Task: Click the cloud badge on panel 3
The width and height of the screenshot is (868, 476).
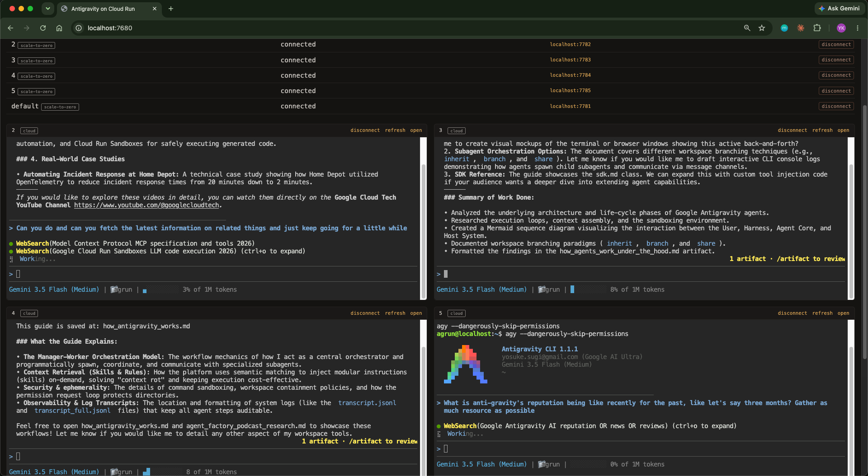Action: coord(457,131)
